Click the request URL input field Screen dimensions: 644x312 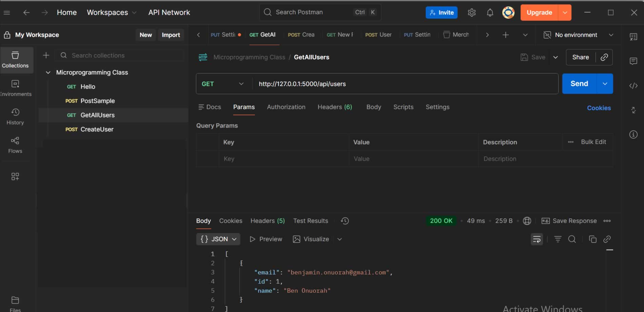403,84
